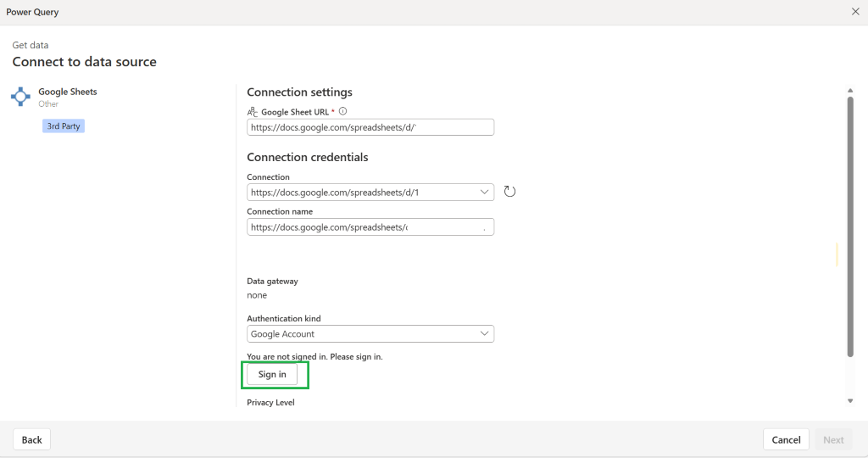Click the disabled Next button

(833, 439)
